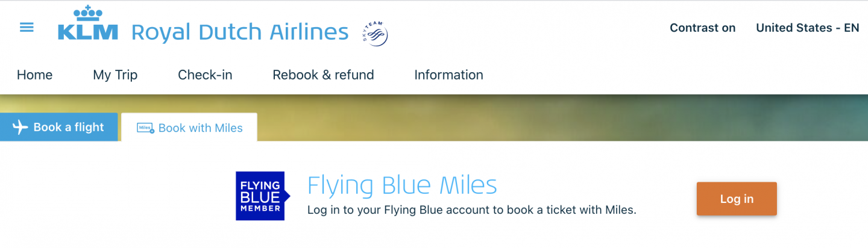The image size is (868, 248).
Task: Open the hamburger navigation menu
Action: pyautogui.click(x=27, y=28)
